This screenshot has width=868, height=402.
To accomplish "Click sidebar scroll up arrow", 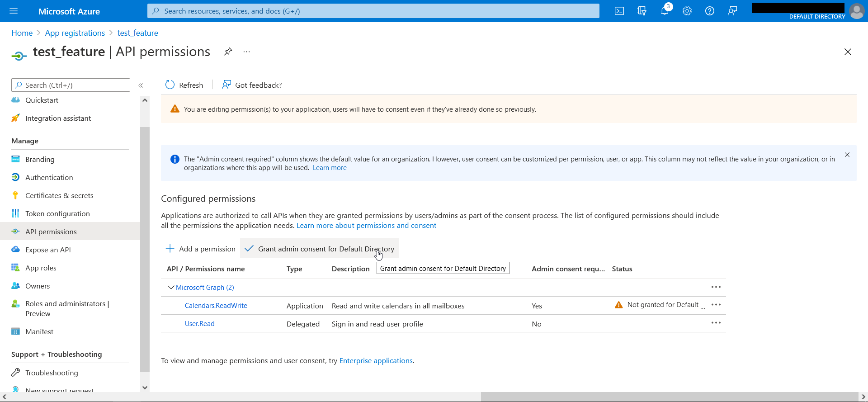I will [145, 100].
